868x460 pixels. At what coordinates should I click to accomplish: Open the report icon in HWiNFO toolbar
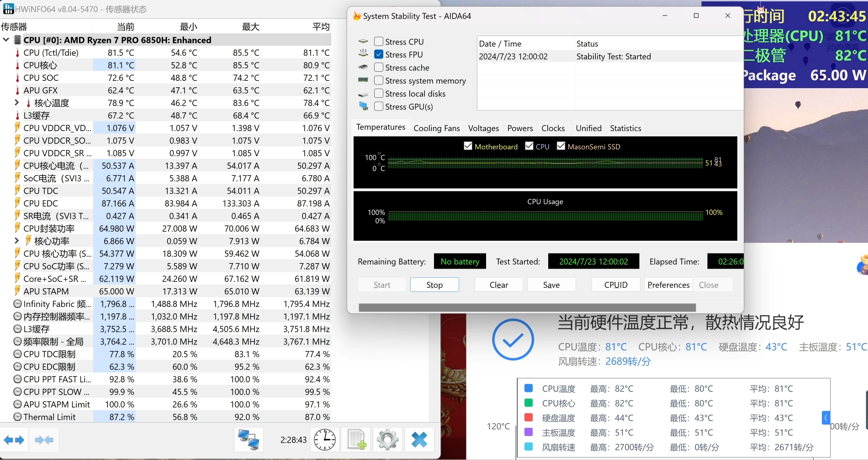coord(356,439)
